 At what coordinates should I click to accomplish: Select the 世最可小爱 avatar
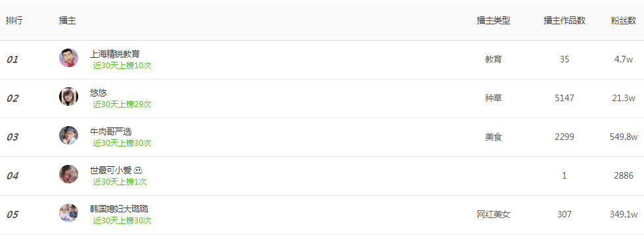point(68,174)
